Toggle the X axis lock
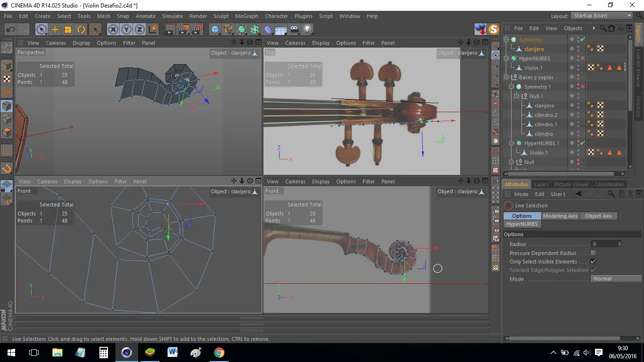Screen dimensions: 644x362 [113, 29]
